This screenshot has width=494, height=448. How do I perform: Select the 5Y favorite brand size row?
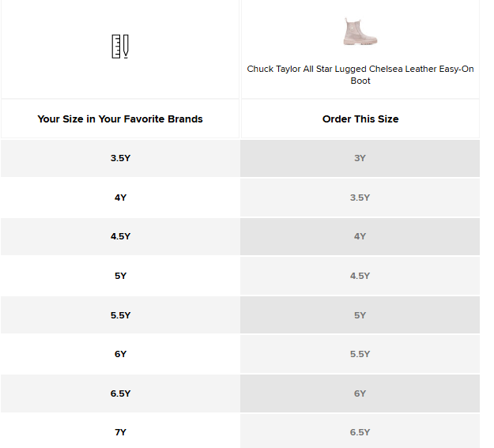point(120,276)
